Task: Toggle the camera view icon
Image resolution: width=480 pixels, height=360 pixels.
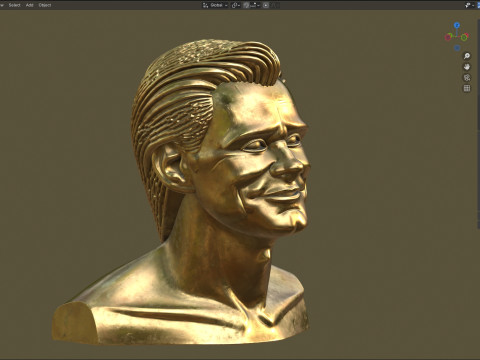Action: point(467,78)
